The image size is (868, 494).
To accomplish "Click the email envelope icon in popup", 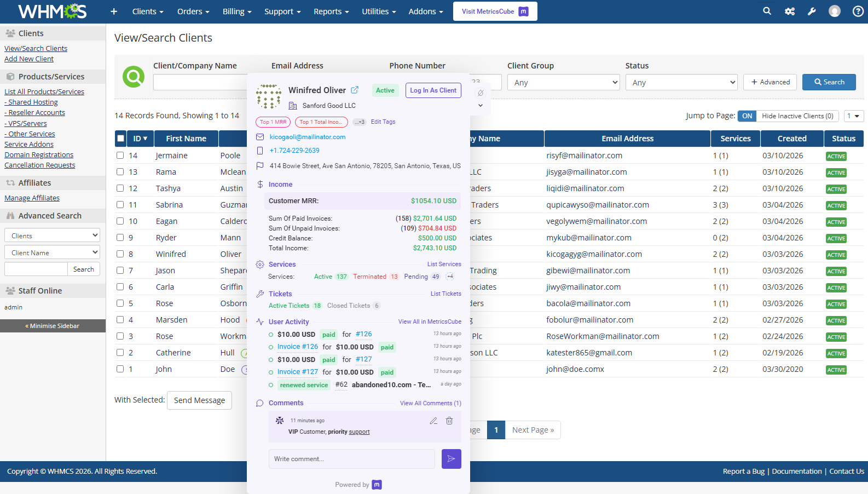I will point(260,137).
